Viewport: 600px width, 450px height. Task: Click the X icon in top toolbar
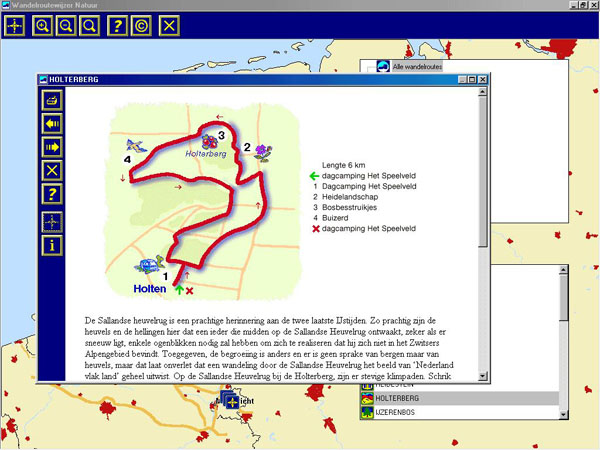coord(170,25)
